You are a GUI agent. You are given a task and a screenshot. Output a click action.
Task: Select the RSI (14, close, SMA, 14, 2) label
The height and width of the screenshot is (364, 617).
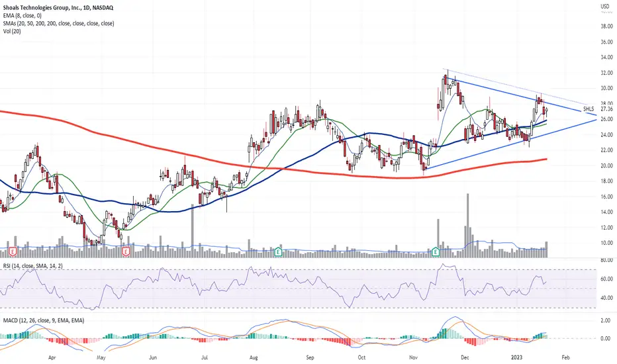pyautogui.click(x=32, y=266)
